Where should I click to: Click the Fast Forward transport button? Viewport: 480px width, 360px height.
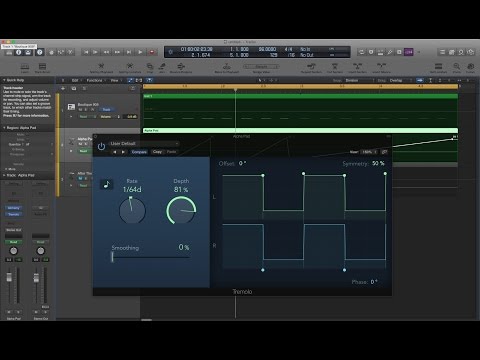tap(117, 52)
